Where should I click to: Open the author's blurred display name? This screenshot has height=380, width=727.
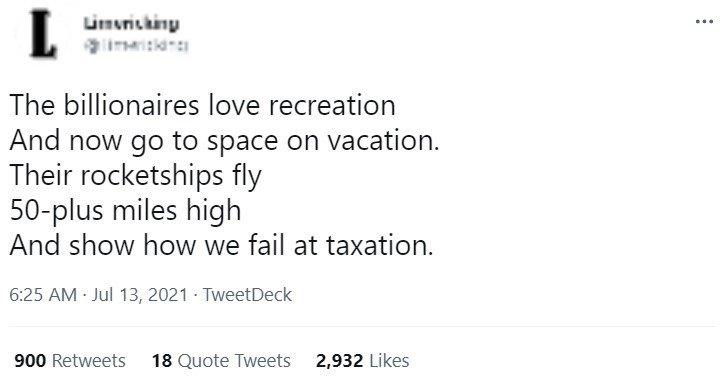point(131,24)
